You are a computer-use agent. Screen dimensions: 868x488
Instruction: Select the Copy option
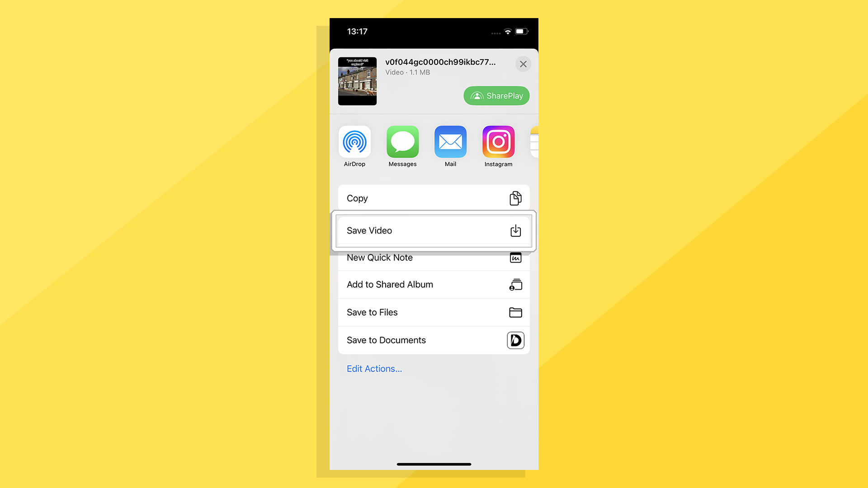(x=434, y=198)
